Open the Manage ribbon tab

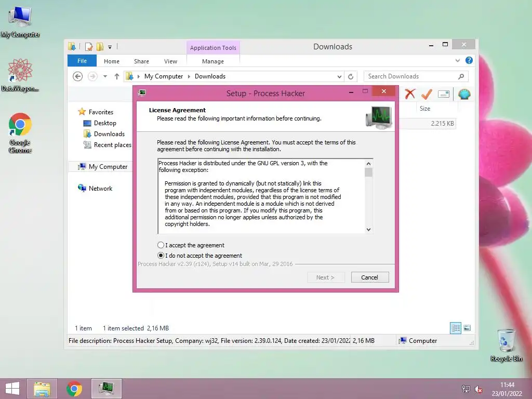(x=213, y=61)
